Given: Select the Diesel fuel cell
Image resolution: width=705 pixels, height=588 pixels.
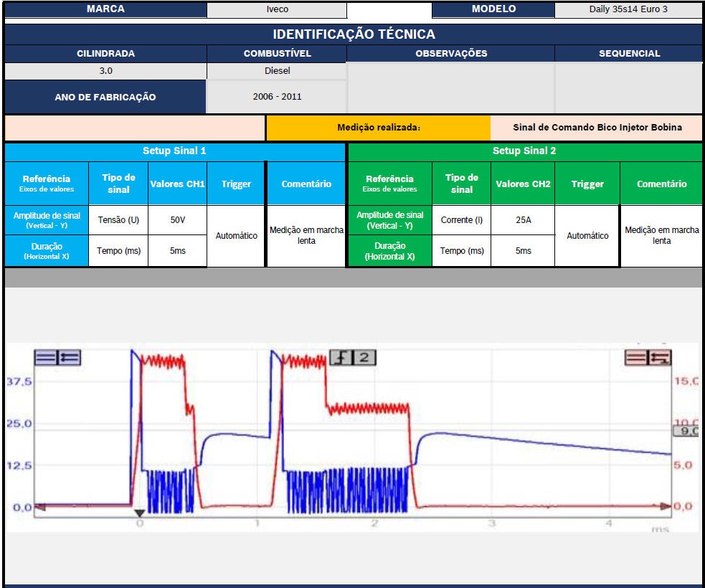Looking at the screenshot, I should 277,71.
